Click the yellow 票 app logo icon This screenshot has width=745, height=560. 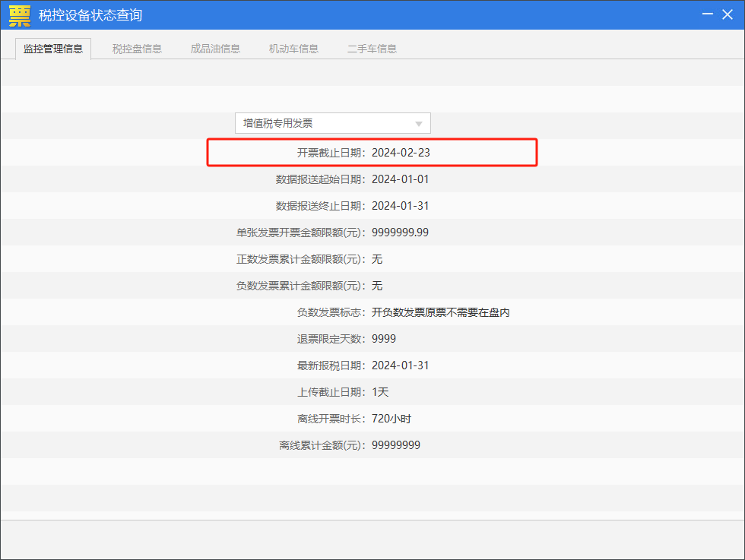tap(20, 16)
